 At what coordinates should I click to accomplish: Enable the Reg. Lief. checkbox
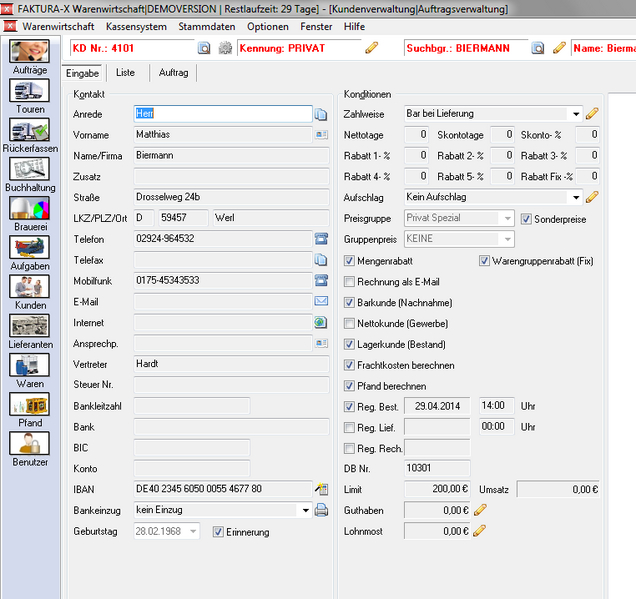[349, 427]
